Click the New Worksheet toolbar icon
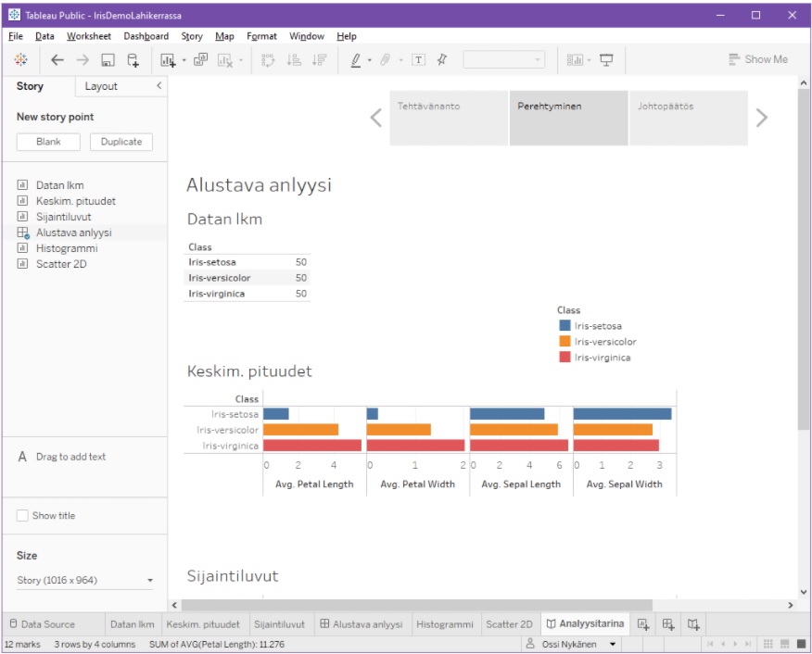 pyautogui.click(x=167, y=58)
